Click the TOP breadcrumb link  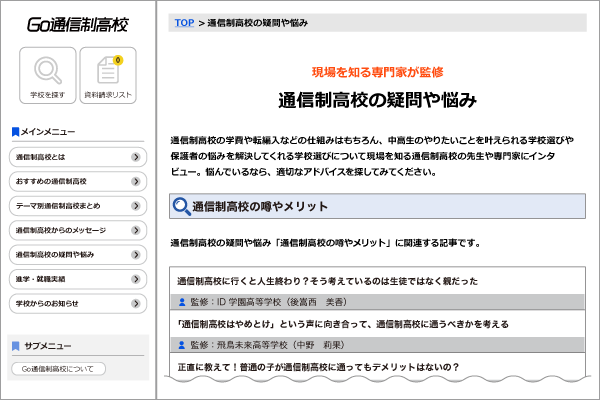184,23
